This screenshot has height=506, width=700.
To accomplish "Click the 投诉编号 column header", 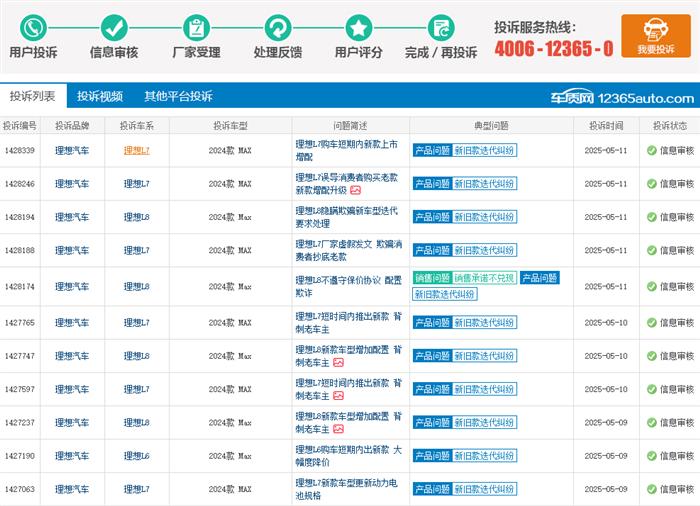I will (20, 126).
